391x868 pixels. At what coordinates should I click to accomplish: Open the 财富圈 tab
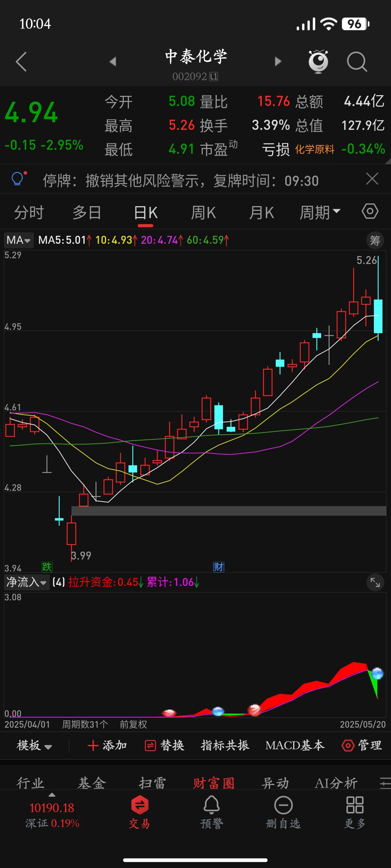pyautogui.click(x=214, y=783)
